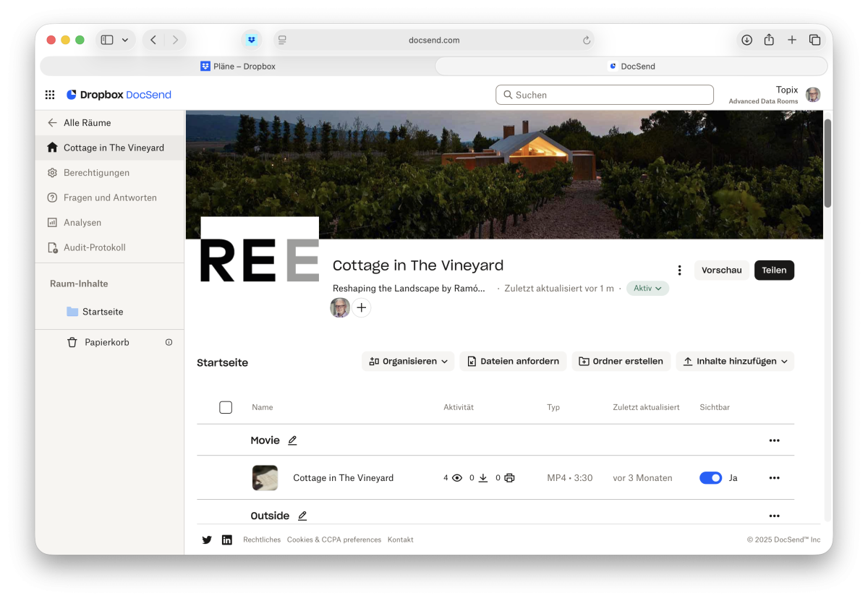Edit the Outside section name pencil
868x601 pixels.
(302, 516)
